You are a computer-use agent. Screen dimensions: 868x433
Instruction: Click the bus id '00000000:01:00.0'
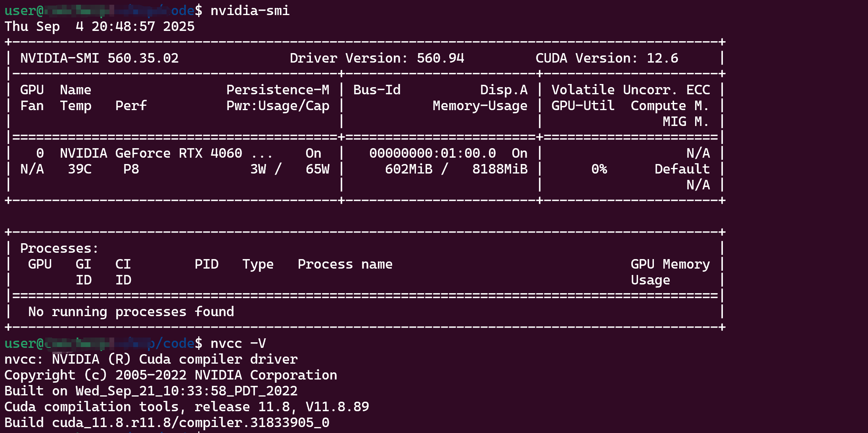(x=433, y=153)
